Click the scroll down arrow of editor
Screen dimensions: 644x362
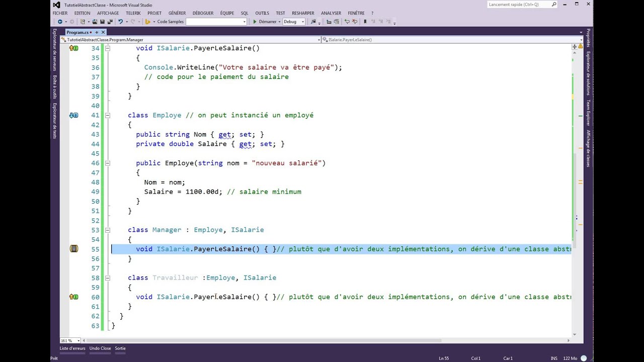click(x=574, y=334)
